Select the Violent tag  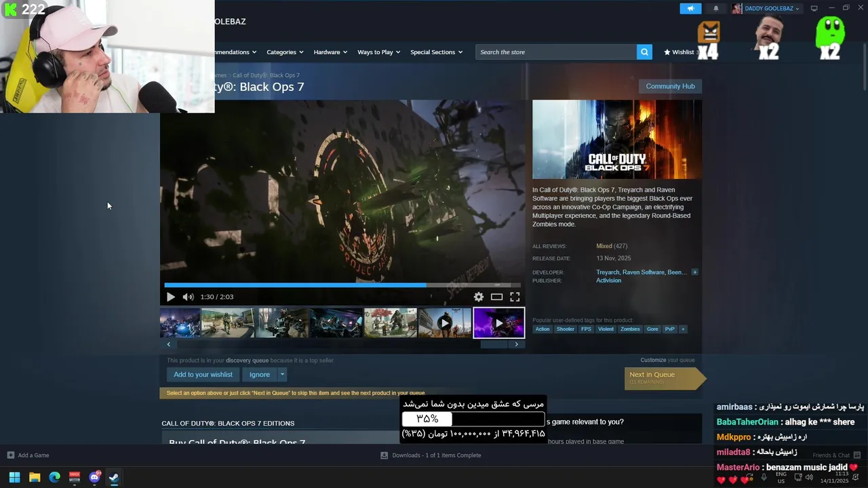pyautogui.click(x=606, y=329)
